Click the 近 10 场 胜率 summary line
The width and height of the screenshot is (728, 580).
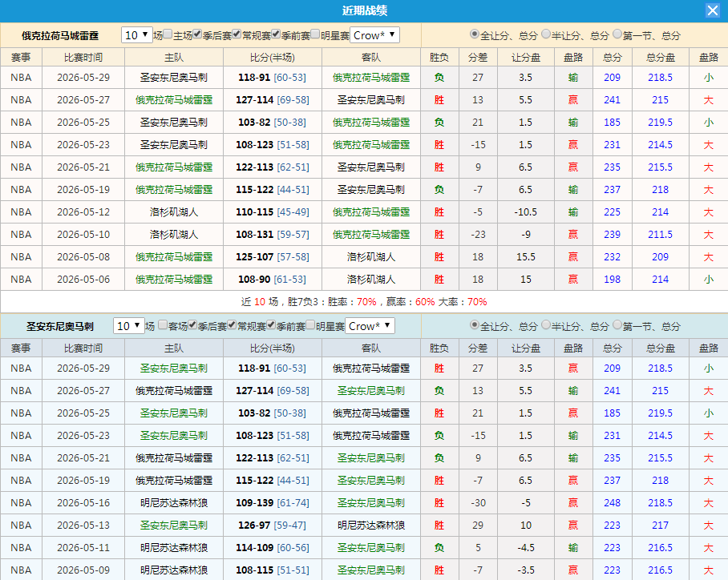pos(364,302)
